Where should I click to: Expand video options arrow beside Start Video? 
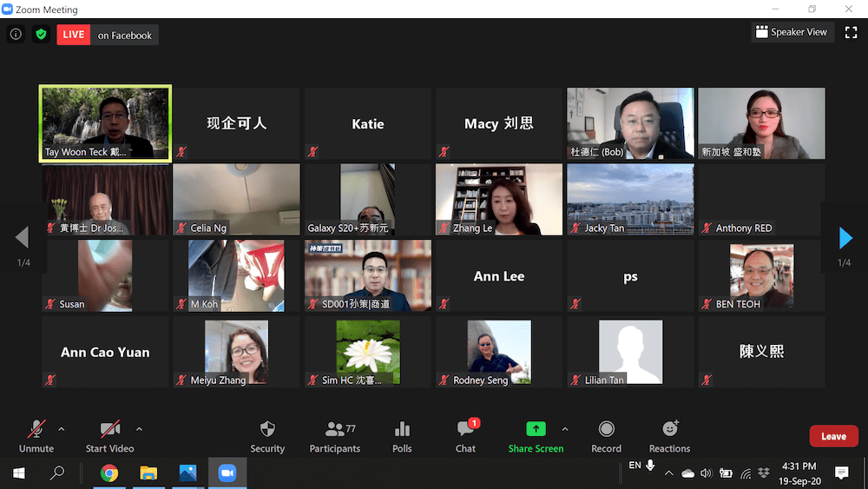click(x=139, y=429)
